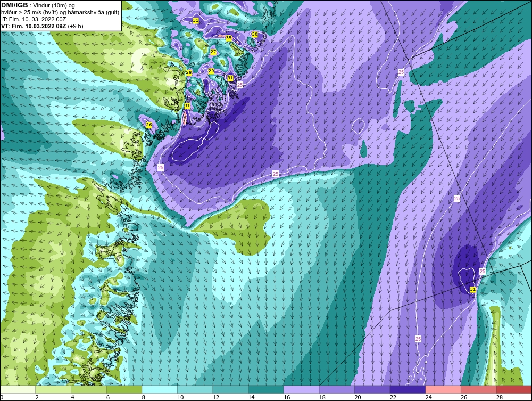Click the legend swatch between 2 and 4
The width and height of the screenshot is (532, 401).
pyautogui.click(x=53, y=389)
